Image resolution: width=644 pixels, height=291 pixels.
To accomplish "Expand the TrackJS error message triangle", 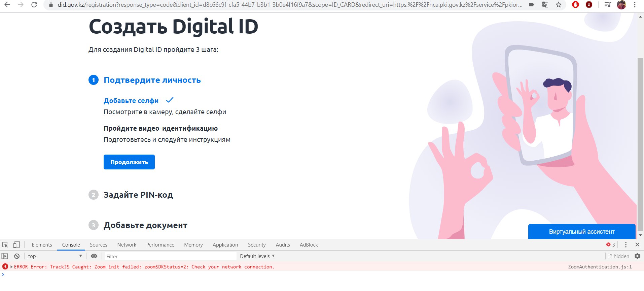I will (x=11, y=267).
